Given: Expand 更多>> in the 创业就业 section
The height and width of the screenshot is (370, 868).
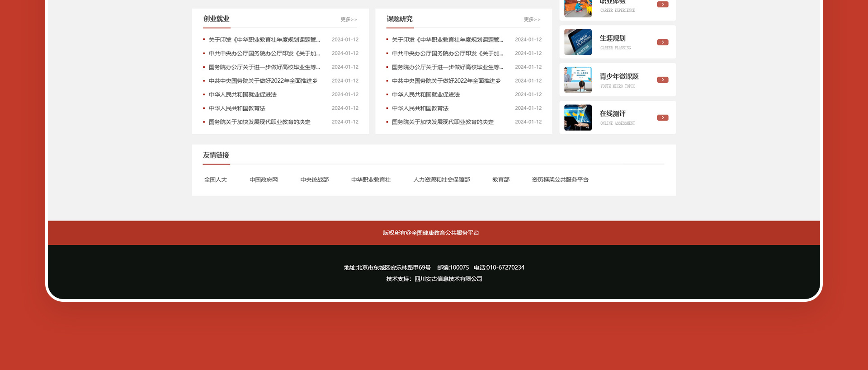Looking at the screenshot, I should pyautogui.click(x=349, y=19).
